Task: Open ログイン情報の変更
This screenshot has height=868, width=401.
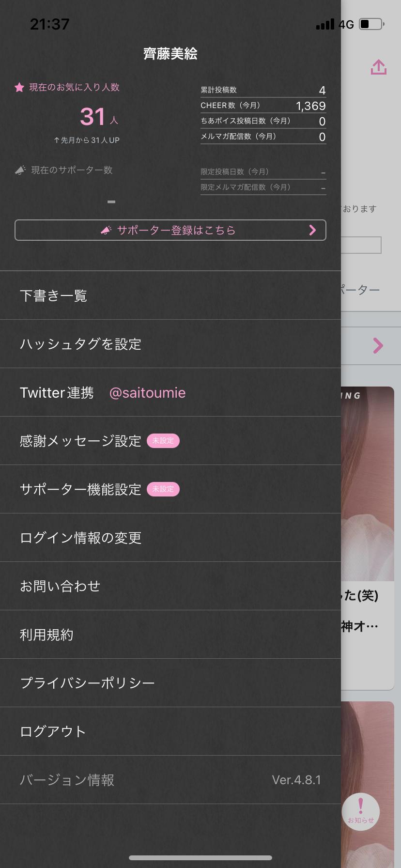Action: (x=170, y=538)
